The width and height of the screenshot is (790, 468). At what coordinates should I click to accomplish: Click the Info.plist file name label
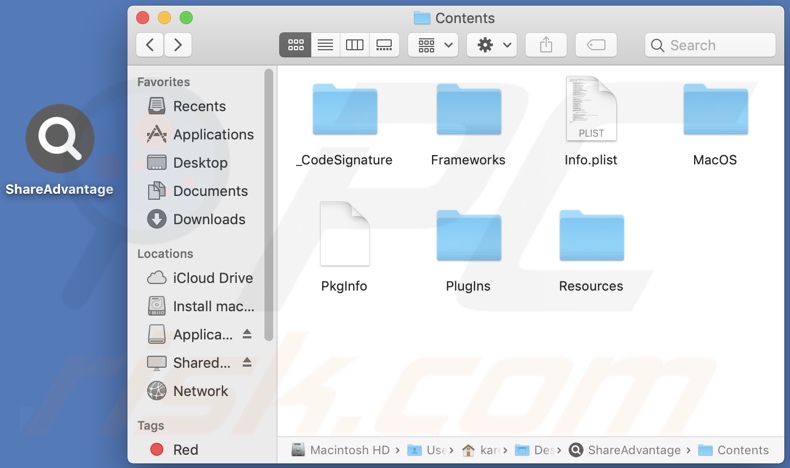[590, 160]
